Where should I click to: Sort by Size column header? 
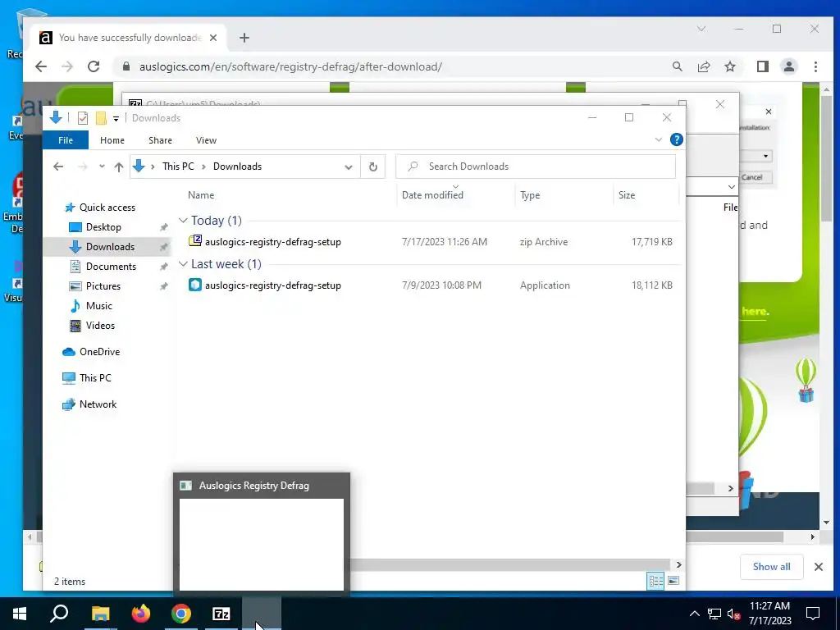tap(626, 195)
